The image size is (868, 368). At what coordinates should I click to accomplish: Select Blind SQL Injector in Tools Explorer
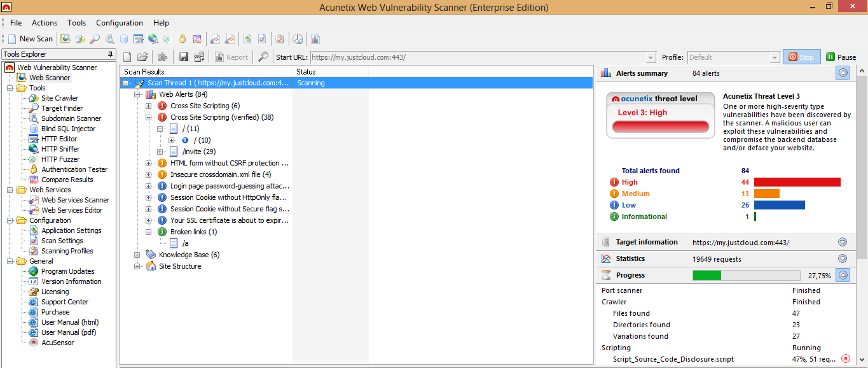(x=68, y=129)
